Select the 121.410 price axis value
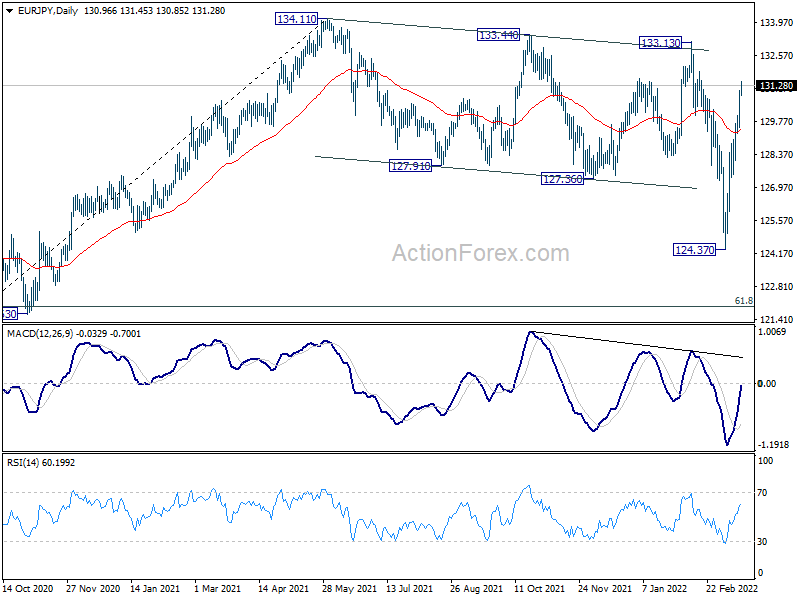This screenshot has width=800, height=600. pyautogui.click(x=777, y=320)
